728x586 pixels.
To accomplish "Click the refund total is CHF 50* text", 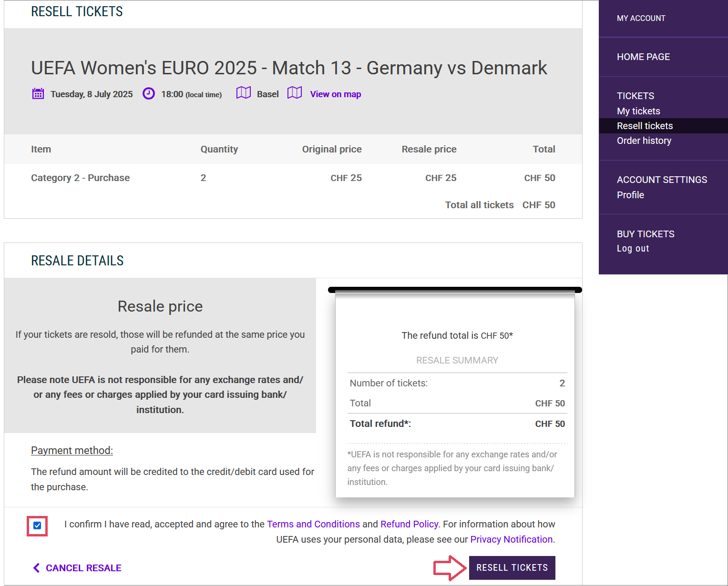I will [x=457, y=335].
